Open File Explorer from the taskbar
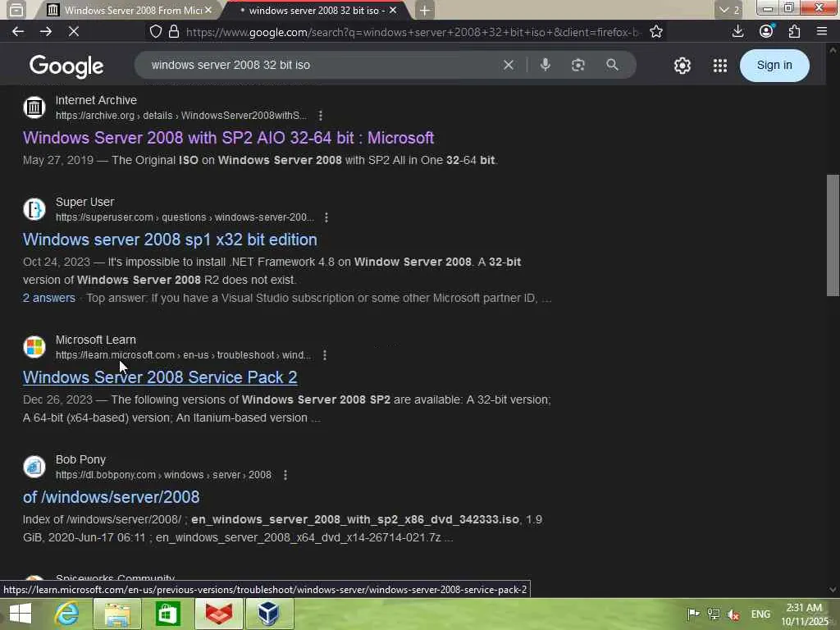The image size is (840, 630). pyautogui.click(x=117, y=614)
